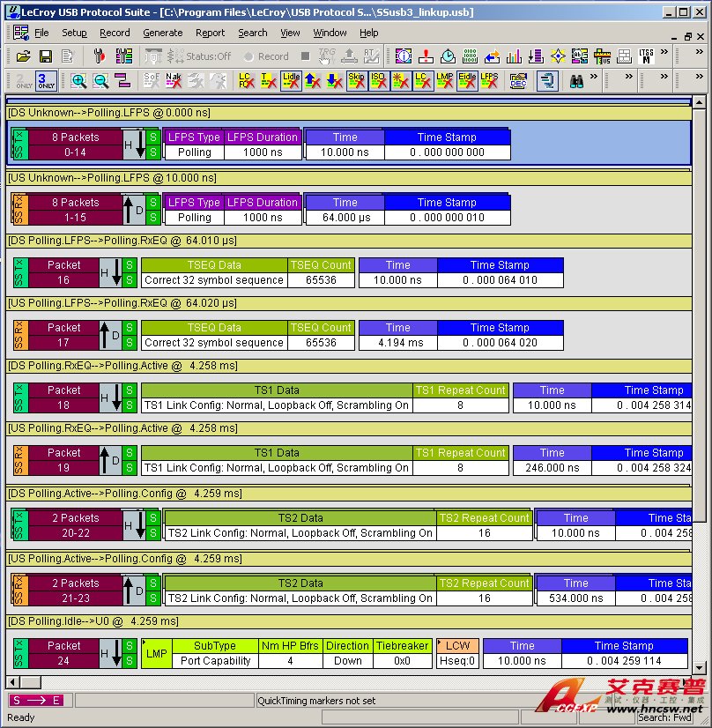Viewport: 712px width, 728px height.
Task: Click the Zoom Out magnifier icon
Action: (100, 81)
